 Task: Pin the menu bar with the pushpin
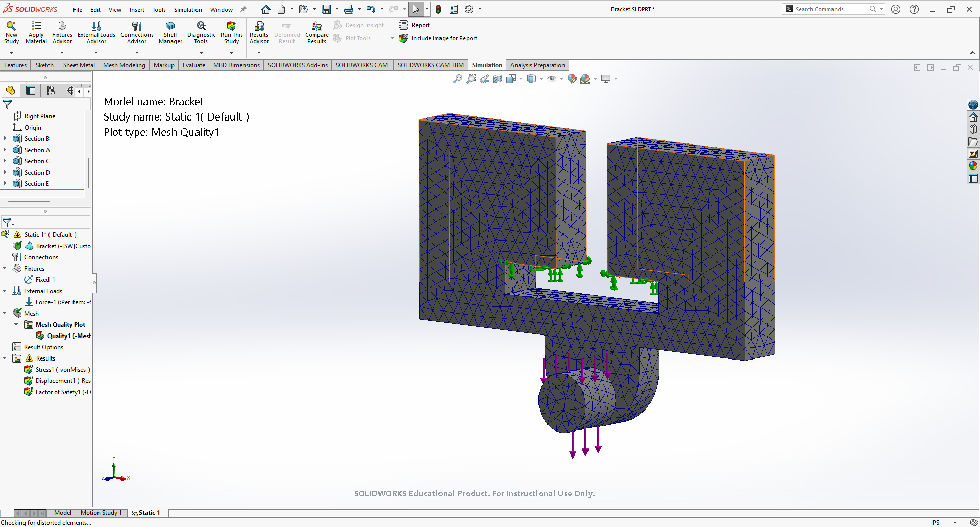coord(243,9)
